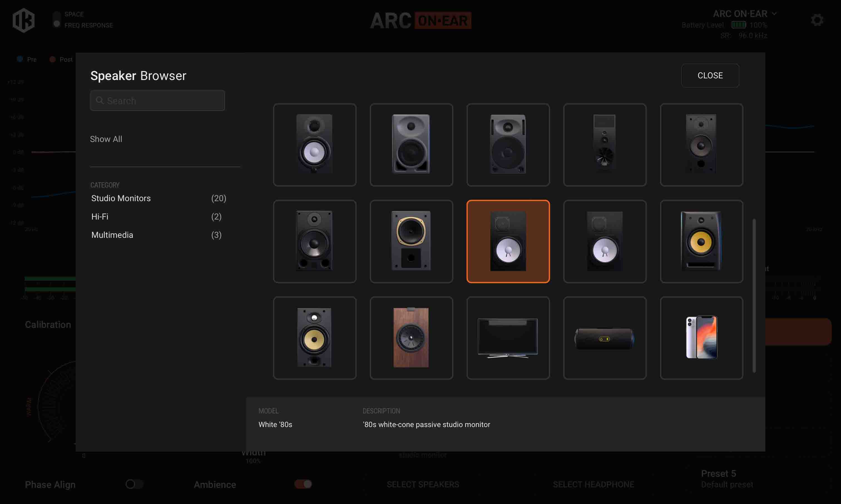Image resolution: width=841 pixels, height=504 pixels.
Task: Pick the tan-cone speaker with white tweeter
Action: click(x=315, y=338)
